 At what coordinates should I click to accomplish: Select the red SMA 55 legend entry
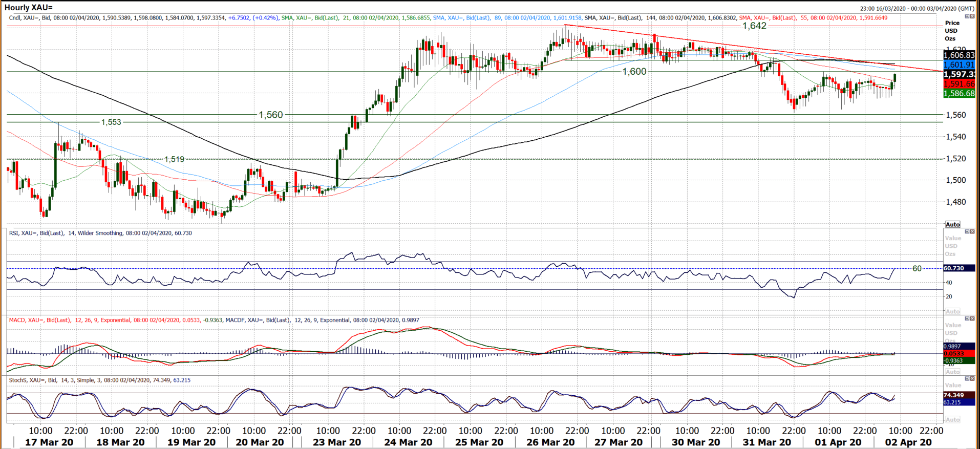(813, 18)
